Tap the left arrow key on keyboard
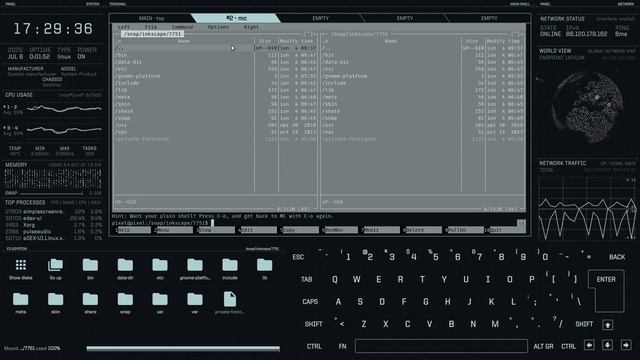 589,345
